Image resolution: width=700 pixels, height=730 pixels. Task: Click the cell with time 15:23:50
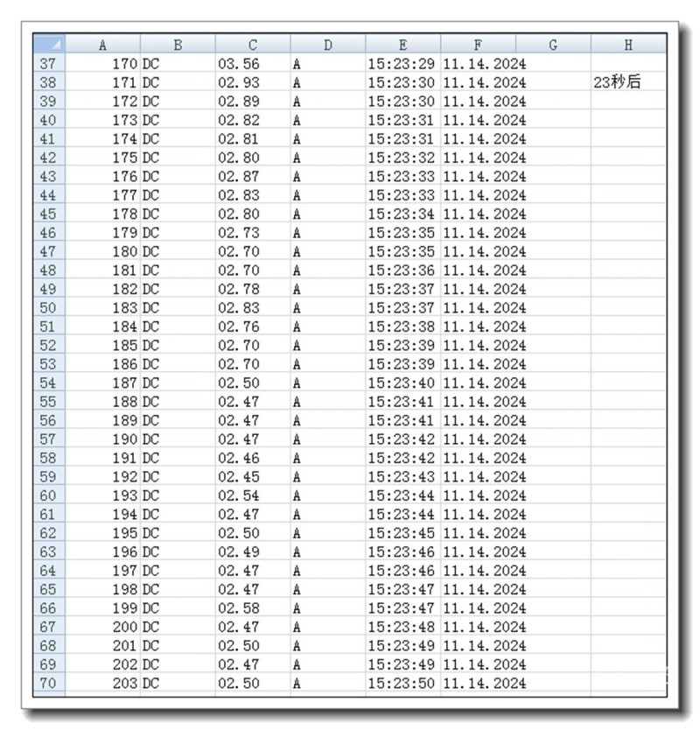coord(402,683)
